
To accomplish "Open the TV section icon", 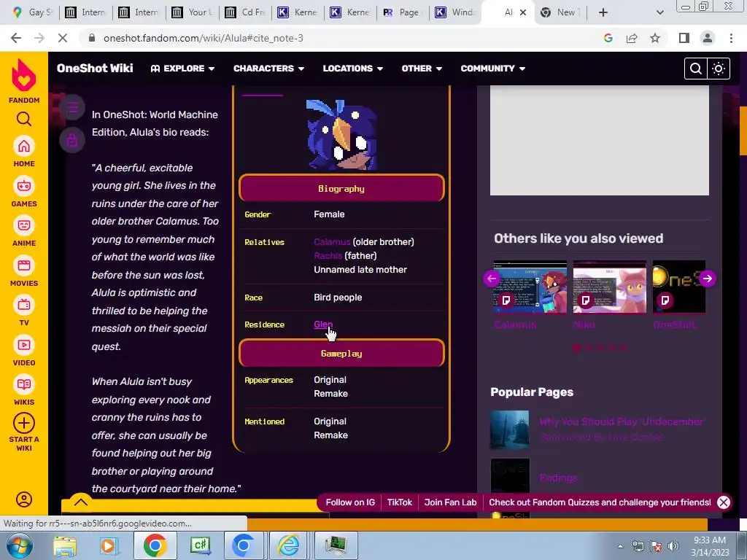I will pyautogui.click(x=24, y=306).
